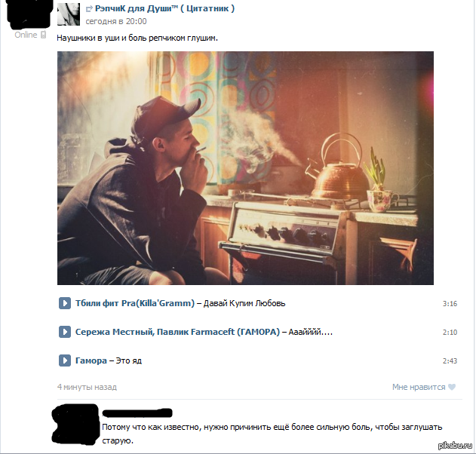Play track Давай Купим Любовь

(65, 303)
